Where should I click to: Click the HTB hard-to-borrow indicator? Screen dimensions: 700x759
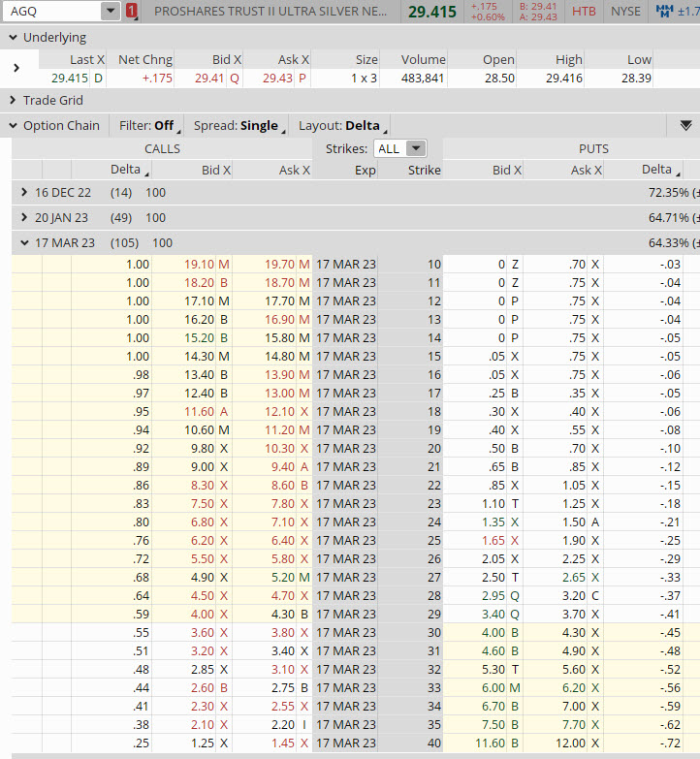pyautogui.click(x=584, y=12)
